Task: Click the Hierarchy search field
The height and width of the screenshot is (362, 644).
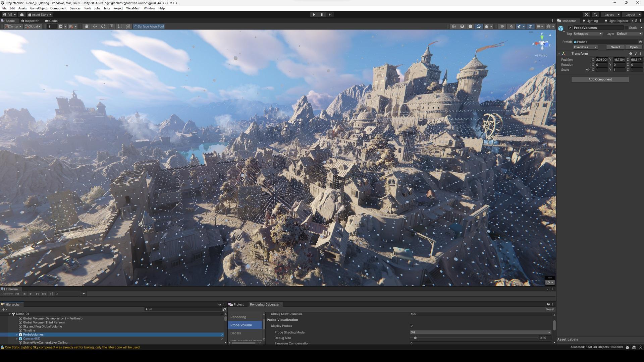Action: point(183,309)
